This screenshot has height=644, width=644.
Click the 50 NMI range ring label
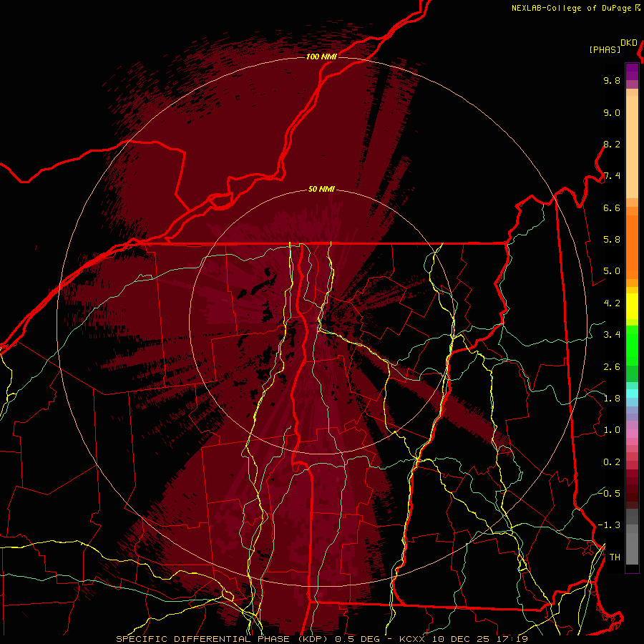pos(321,190)
